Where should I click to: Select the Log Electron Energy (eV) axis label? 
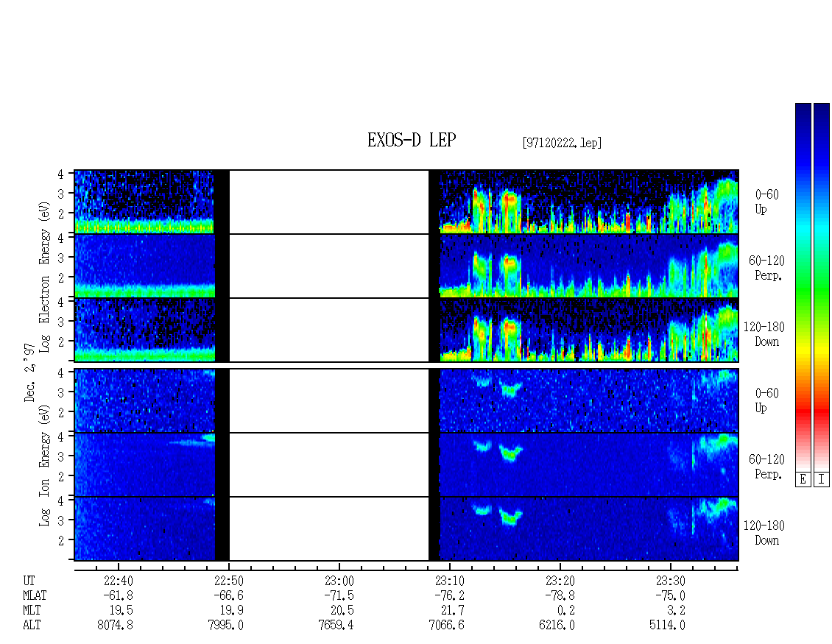[x=45, y=277]
